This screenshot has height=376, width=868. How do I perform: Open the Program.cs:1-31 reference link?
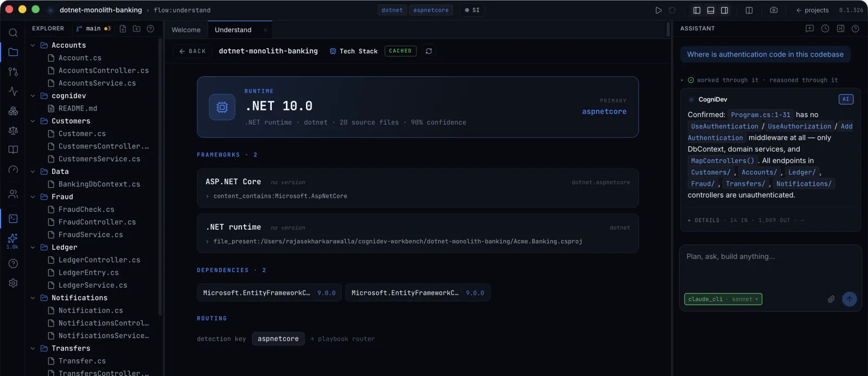pyautogui.click(x=760, y=115)
